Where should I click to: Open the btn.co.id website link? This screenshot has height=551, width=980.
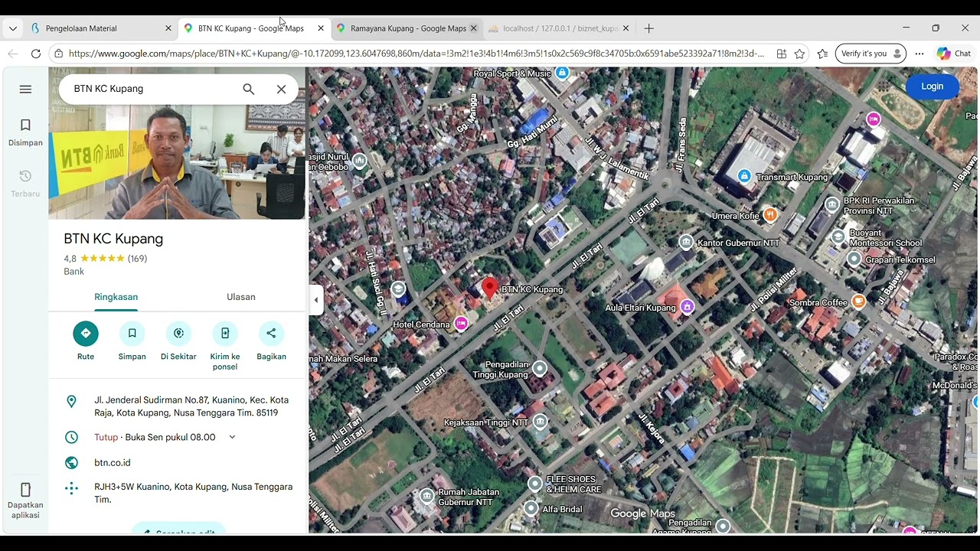click(x=113, y=462)
